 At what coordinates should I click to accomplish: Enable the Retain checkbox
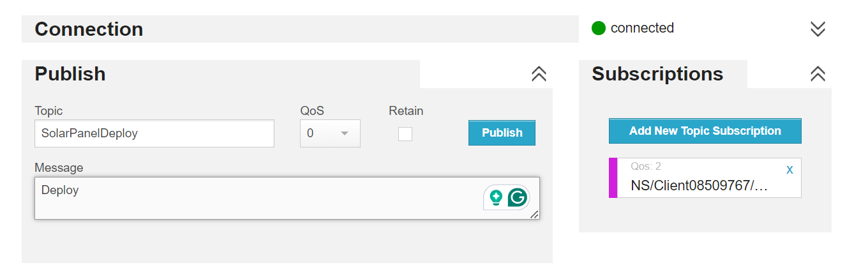(x=405, y=134)
